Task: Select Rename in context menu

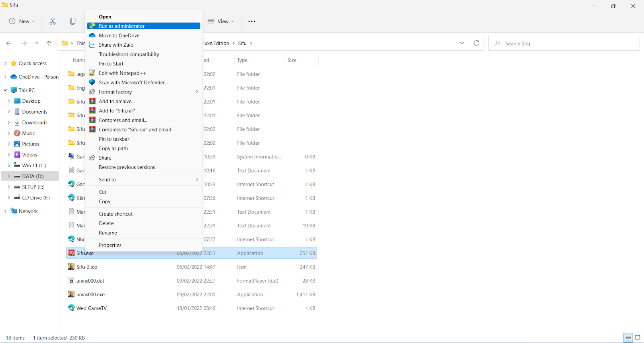Action: click(x=144, y=233)
